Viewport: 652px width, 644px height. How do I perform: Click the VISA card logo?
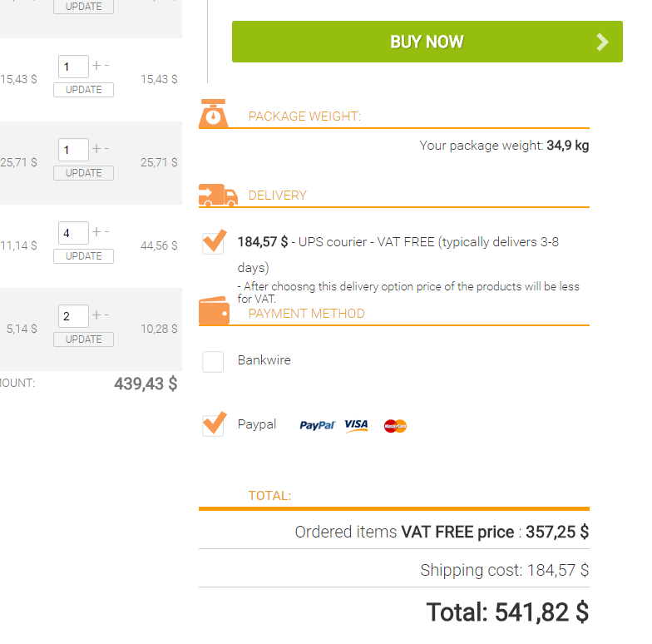(x=356, y=425)
